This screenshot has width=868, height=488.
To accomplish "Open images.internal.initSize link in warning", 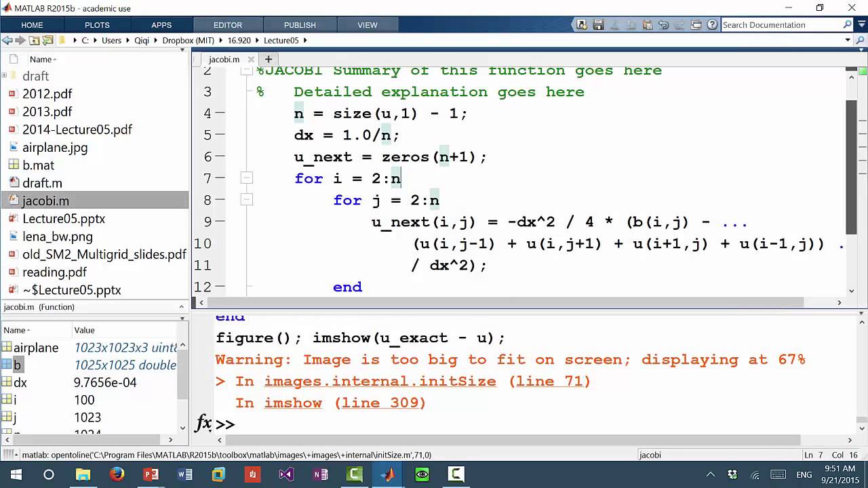I will 380,382.
